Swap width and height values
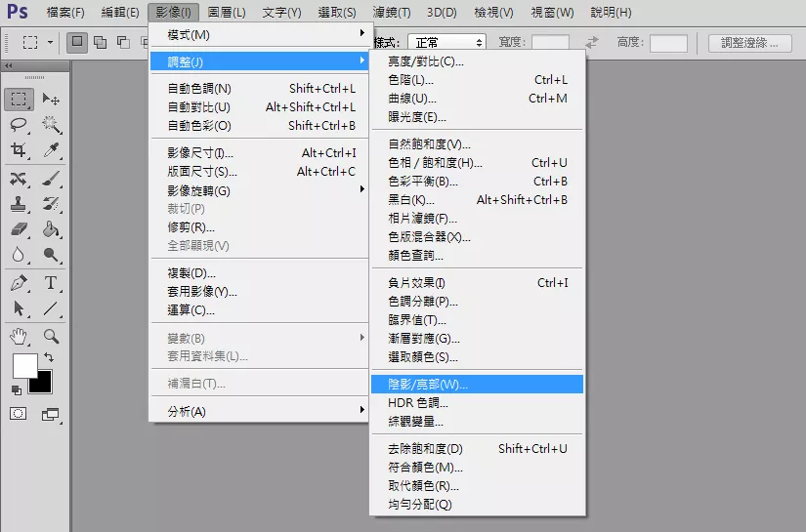This screenshot has height=532, width=806. [x=592, y=42]
